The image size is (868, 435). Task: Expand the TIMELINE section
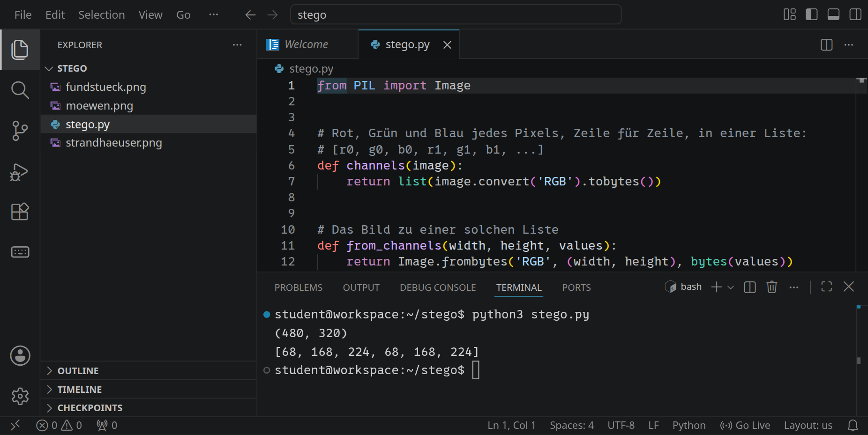148,390
